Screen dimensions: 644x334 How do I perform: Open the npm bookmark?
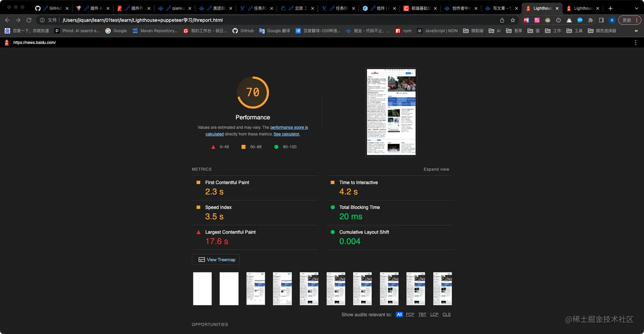(403, 31)
